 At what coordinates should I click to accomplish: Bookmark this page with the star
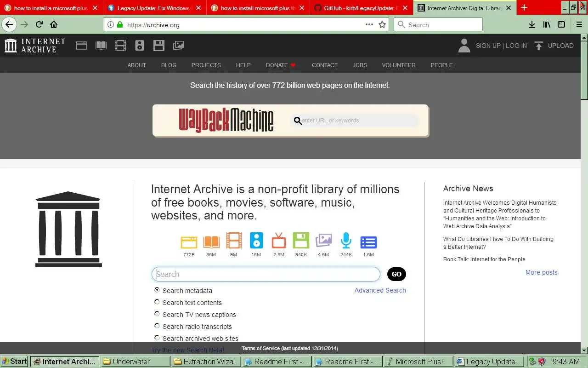click(382, 25)
